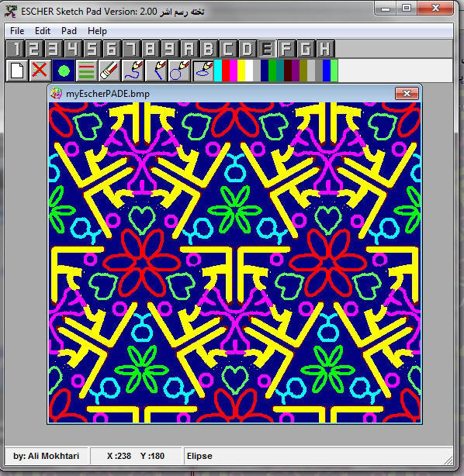Close the myEscherPADE.bmp document window
464x476 pixels.
407,94
